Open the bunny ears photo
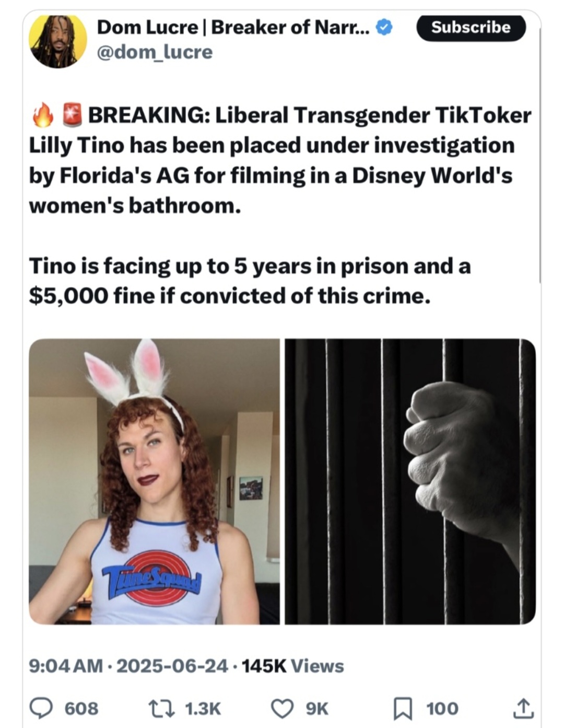The width and height of the screenshot is (564, 728). tap(154, 481)
